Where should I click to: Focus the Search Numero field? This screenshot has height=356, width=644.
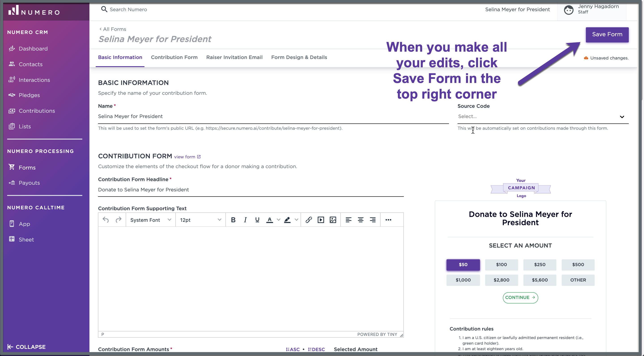(x=128, y=9)
